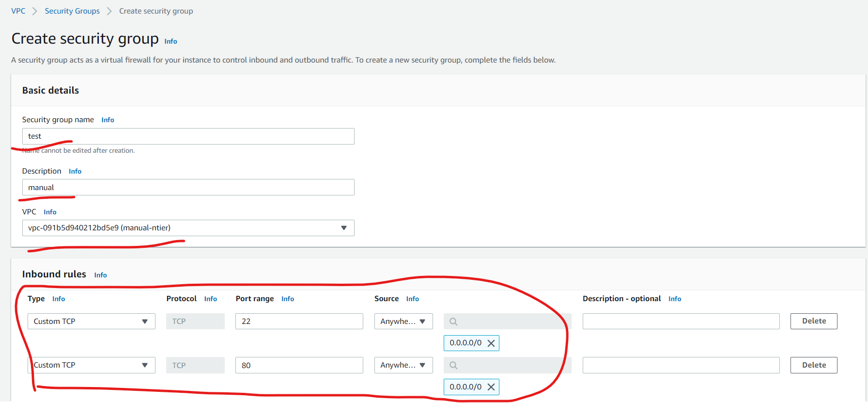Open Info next to Create security group title
The width and height of the screenshot is (868, 403).
[x=170, y=41]
